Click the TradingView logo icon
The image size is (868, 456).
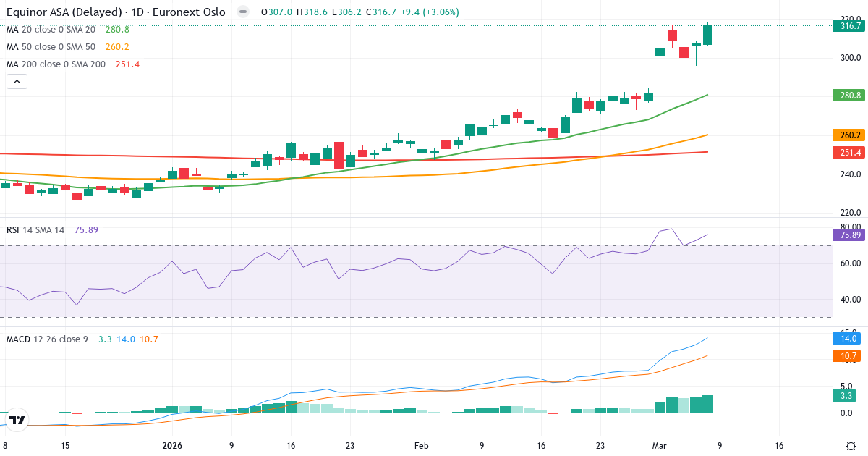click(x=17, y=420)
